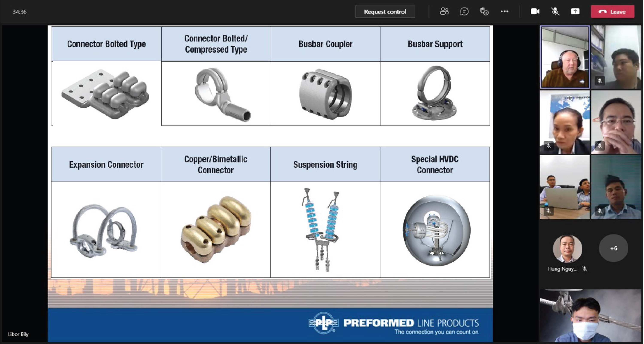Open the raise hand reactions icon

[x=484, y=12]
